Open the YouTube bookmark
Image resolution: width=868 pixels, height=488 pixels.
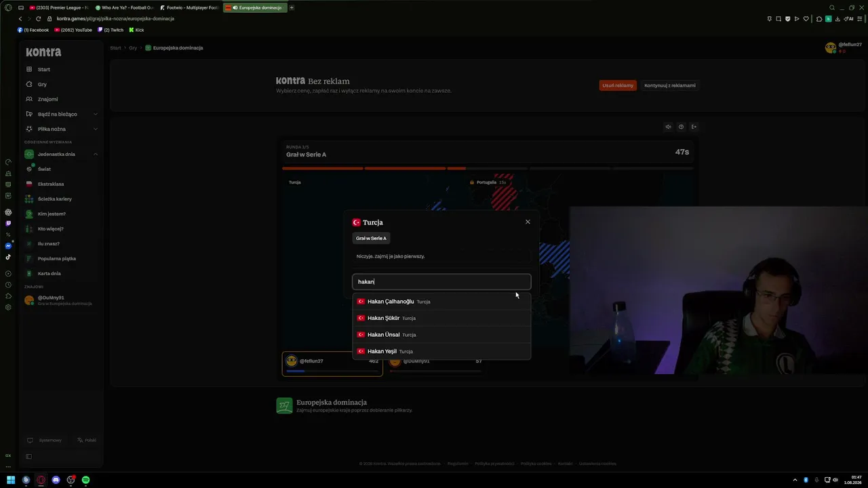(x=73, y=30)
